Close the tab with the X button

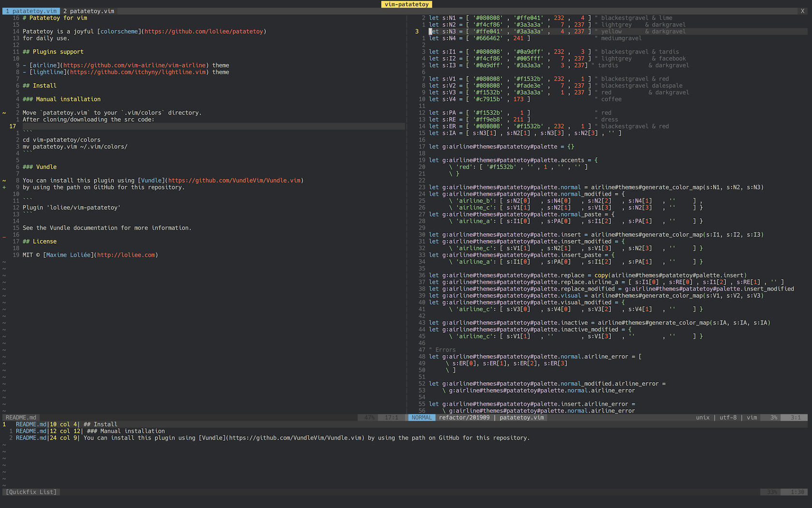[802, 11]
